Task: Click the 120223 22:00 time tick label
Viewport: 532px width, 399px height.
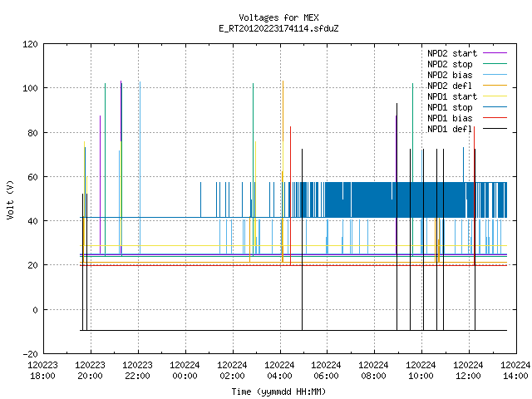Action: (137, 371)
